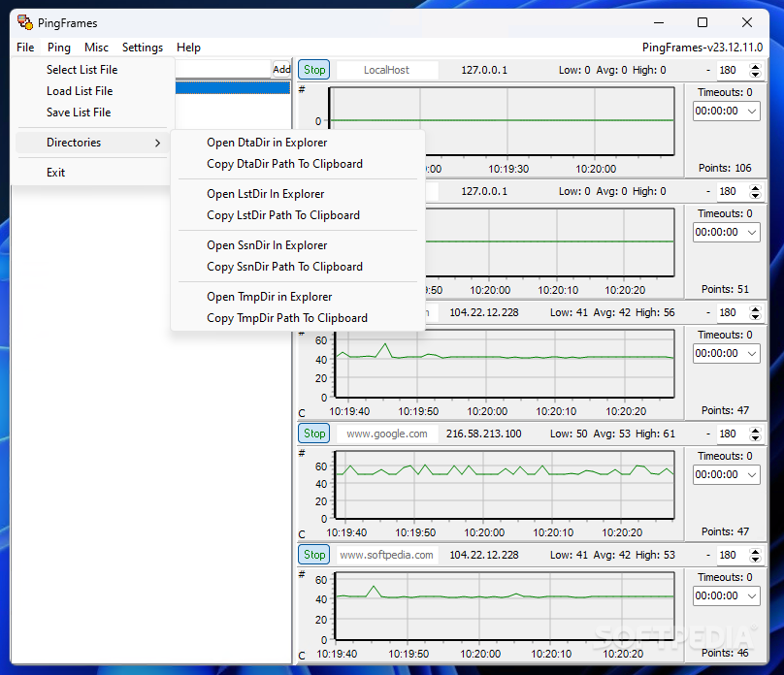Viewport: 784px width, 675px height.
Task: Click C marker under bottom softpedia graph
Action: (302, 656)
